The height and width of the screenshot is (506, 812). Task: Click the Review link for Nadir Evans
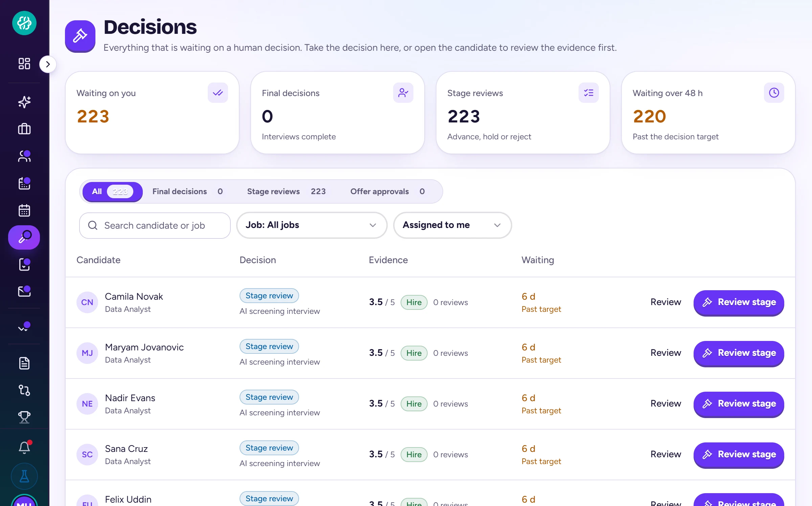pos(666,404)
